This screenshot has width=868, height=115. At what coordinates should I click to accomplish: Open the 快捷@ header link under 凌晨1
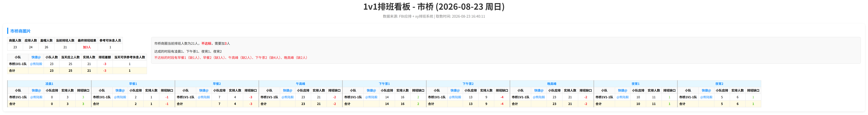pos(36,91)
